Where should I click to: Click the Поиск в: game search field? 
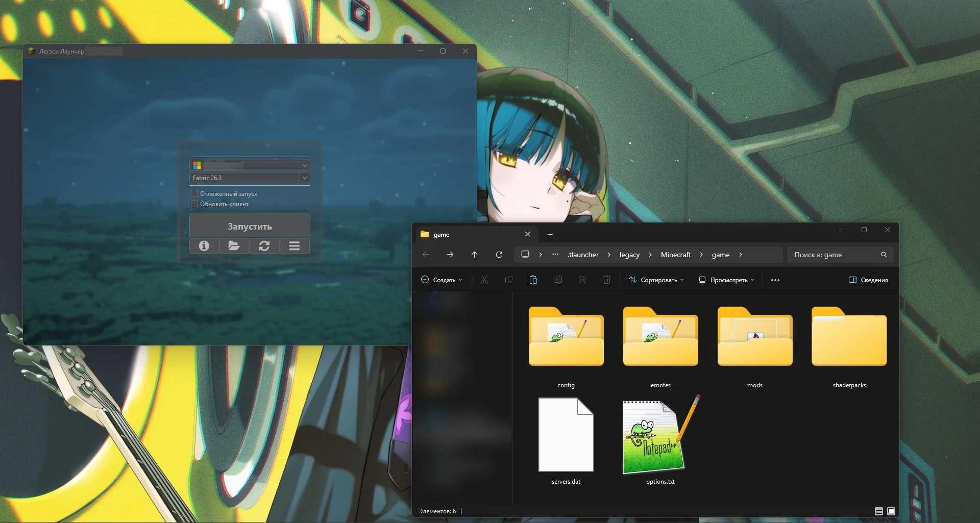840,255
